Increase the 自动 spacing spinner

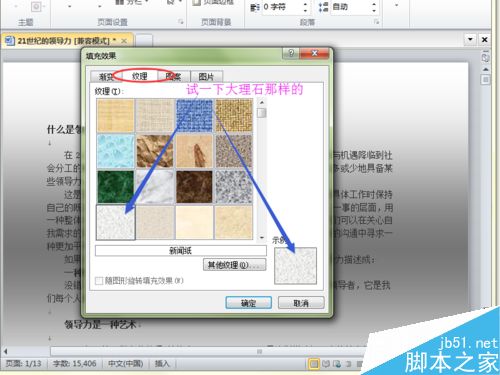(x=374, y=4)
